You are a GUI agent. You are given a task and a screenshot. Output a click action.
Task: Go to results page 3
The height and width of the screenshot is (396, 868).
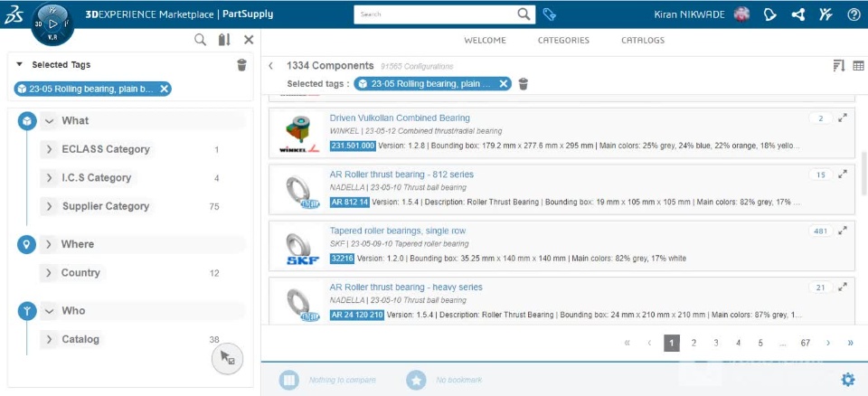(x=716, y=343)
